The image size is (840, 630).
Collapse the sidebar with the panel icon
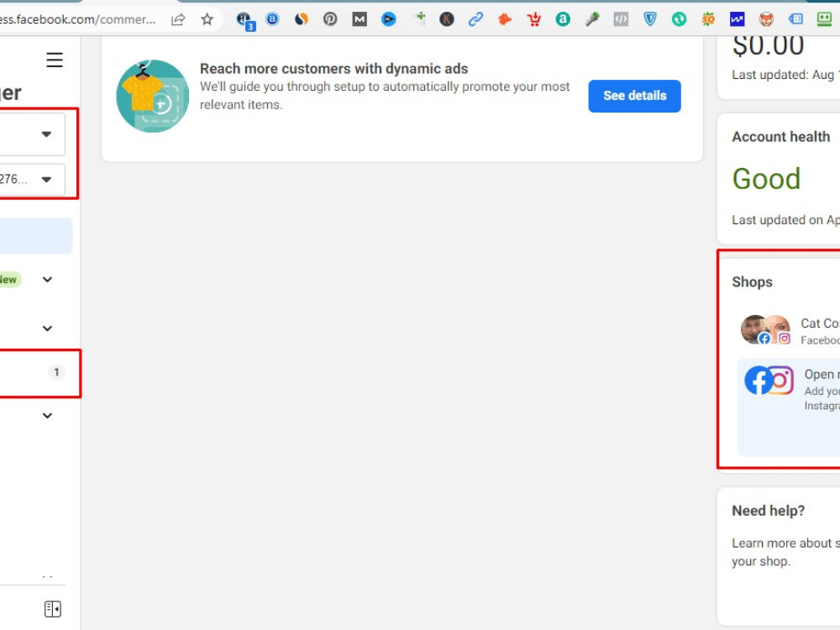[x=52, y=608]
